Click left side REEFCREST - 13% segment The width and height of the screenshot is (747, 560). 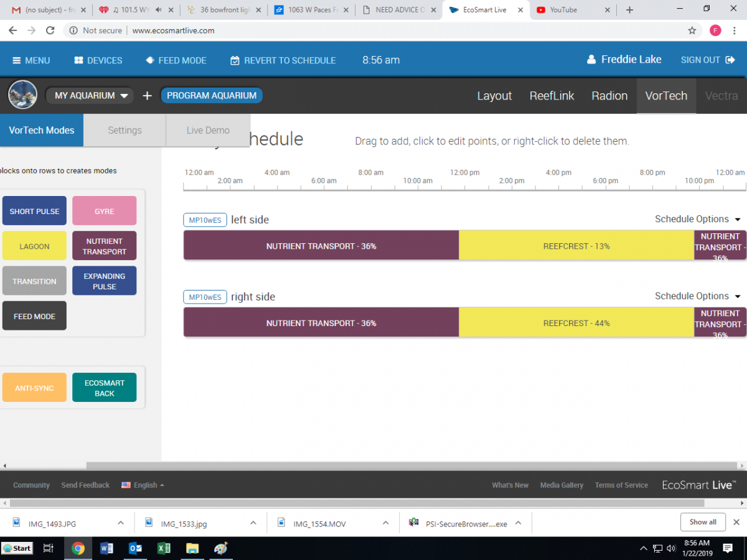tap(576, 246)
